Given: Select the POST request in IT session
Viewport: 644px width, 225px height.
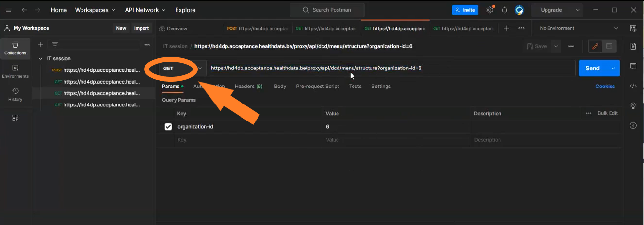Looking at the screenshot, I should (x=96, y=70).
